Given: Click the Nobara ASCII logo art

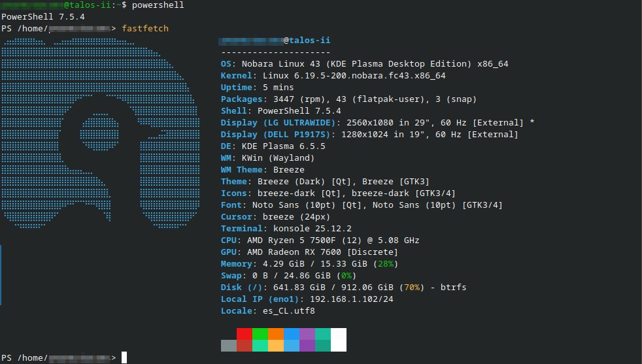Looking at the screenshot, I should (x=100, y=133).
